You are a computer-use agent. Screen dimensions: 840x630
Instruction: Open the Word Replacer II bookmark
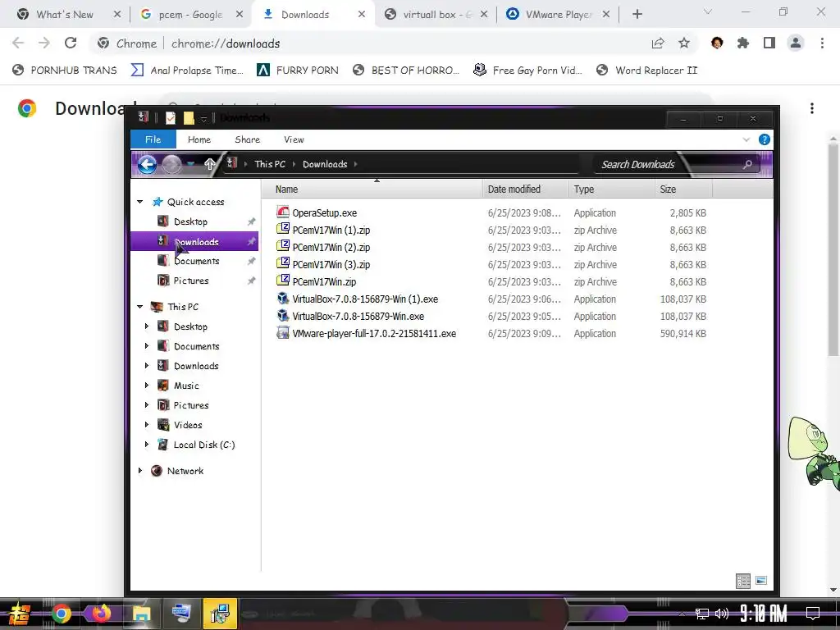pos(647,71)
